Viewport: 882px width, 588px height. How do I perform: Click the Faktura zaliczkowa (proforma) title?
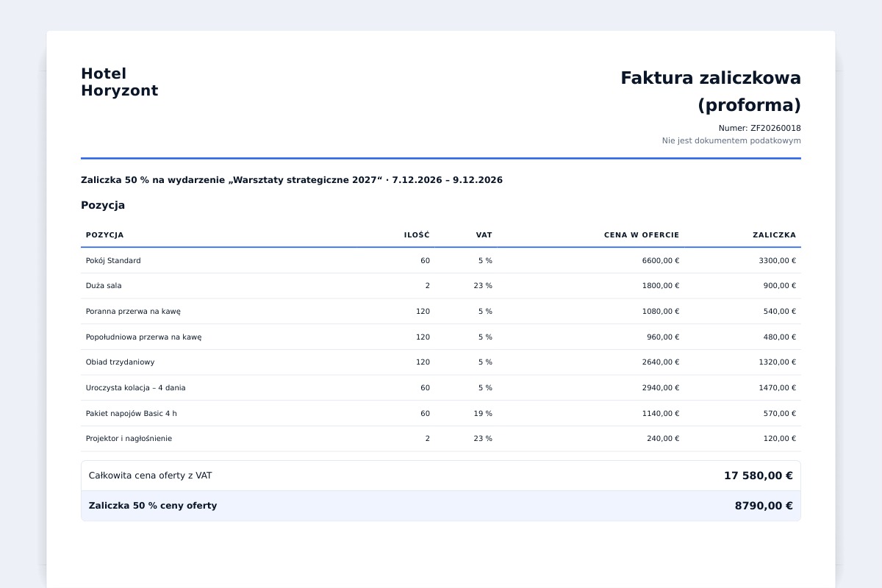[x=711, y=91]
